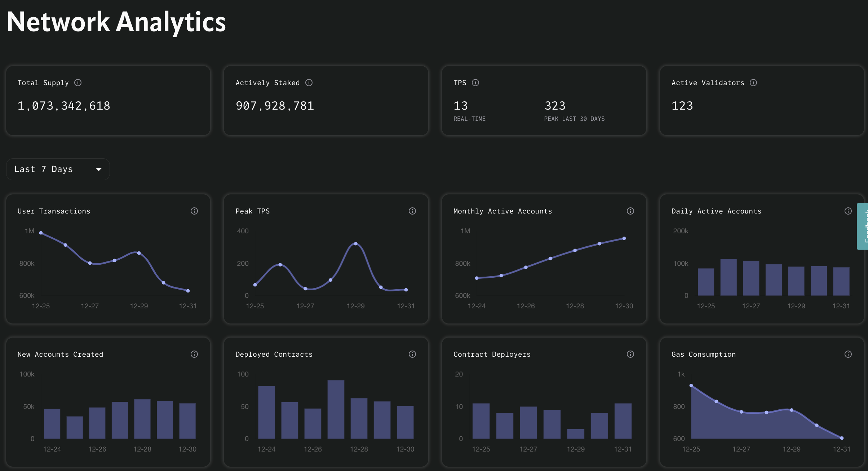The width and height of the screenshot is (868, 471).
Task: Click the first data point in User Transactions
Action: click(41, 233)
